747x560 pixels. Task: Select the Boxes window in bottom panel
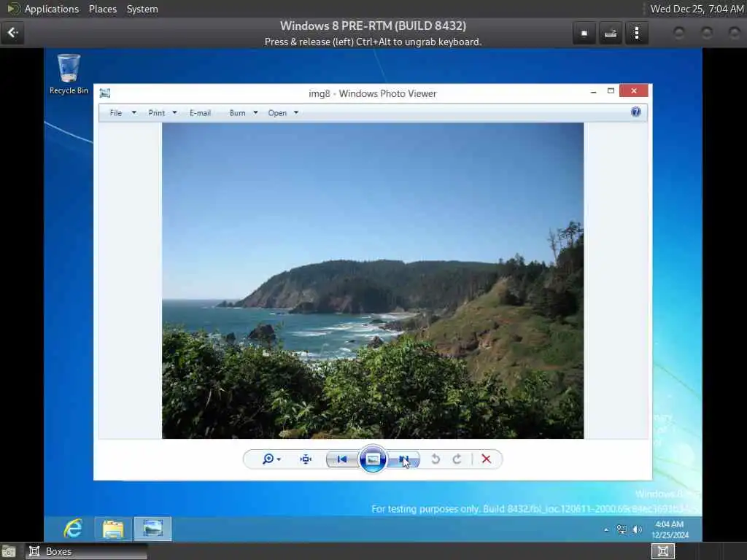click(x=86, y=551)
